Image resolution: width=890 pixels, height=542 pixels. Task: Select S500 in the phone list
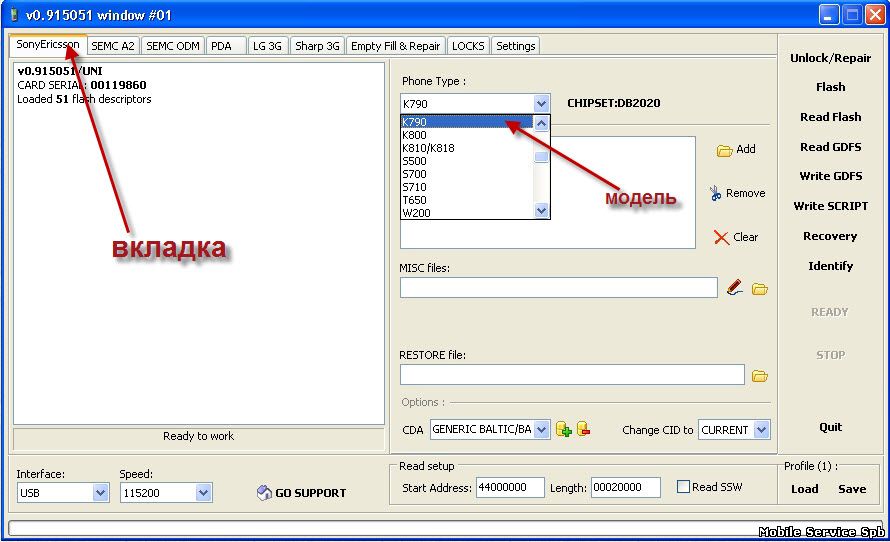point(467,161)
